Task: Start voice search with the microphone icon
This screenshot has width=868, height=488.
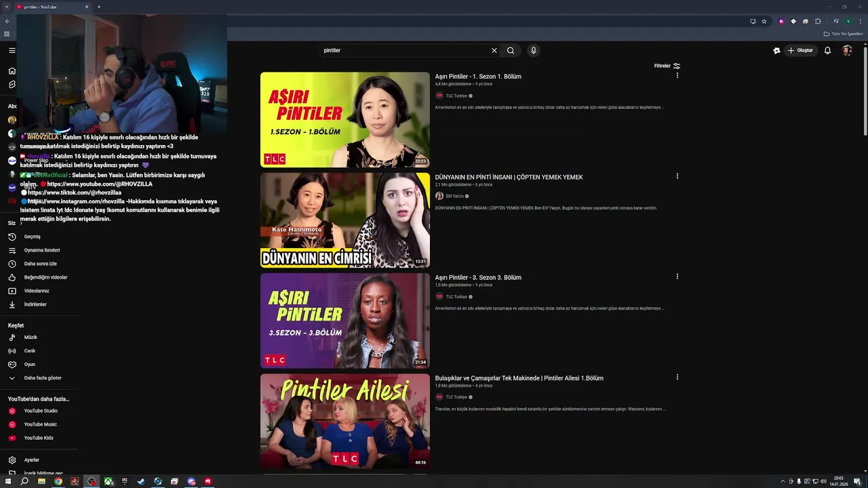Action: pos(534,50)
